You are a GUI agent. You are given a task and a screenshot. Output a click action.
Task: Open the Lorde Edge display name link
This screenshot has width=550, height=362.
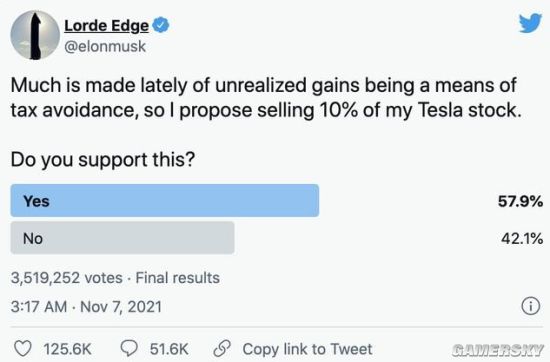pyautogui.click(x=107, y=26)
